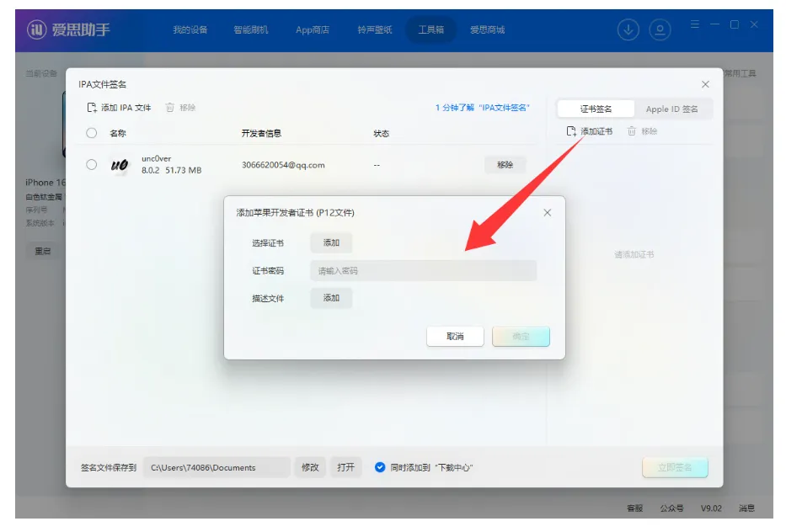This screenshot has width=786, height=532.
Task: Click the 确定 button
Action: coord(521,337)
